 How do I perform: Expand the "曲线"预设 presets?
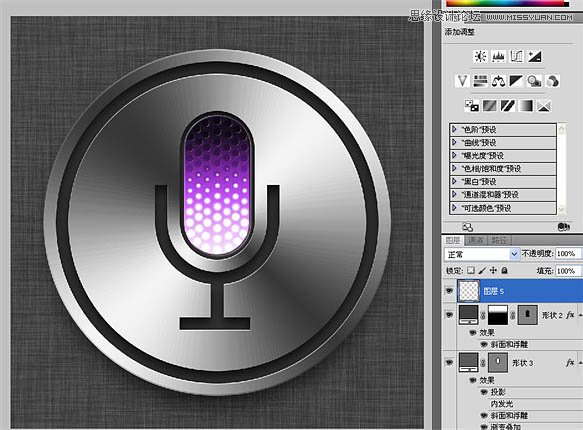coord(454,142)
